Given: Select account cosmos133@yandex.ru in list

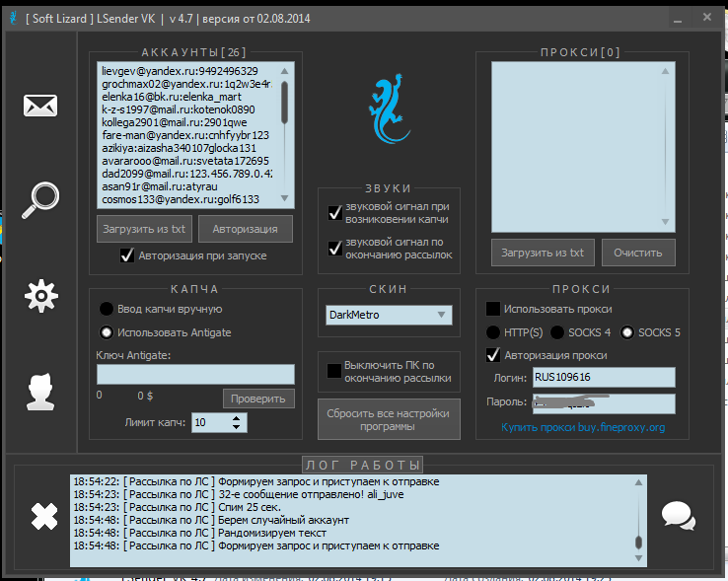Looking at the screenshot, I should click(181, 199).
